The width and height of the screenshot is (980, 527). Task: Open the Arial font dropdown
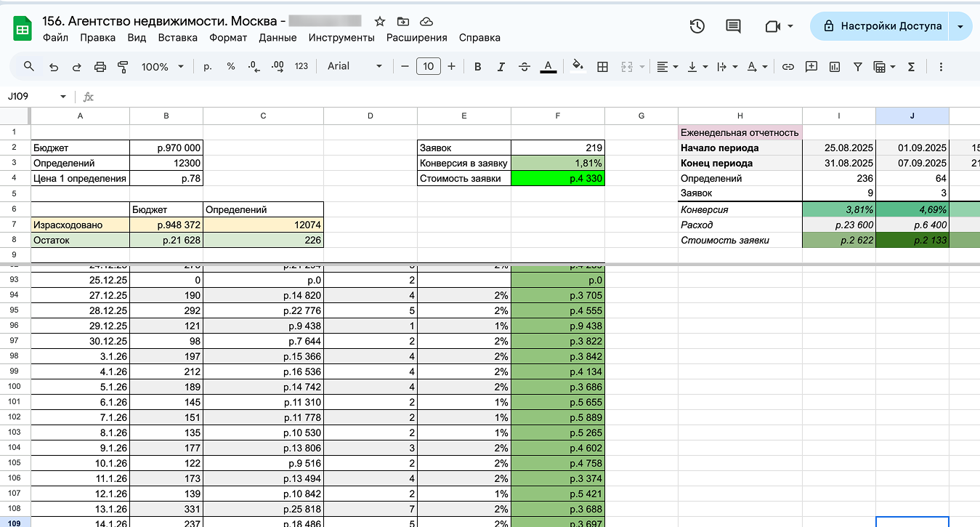coord(355,67)
